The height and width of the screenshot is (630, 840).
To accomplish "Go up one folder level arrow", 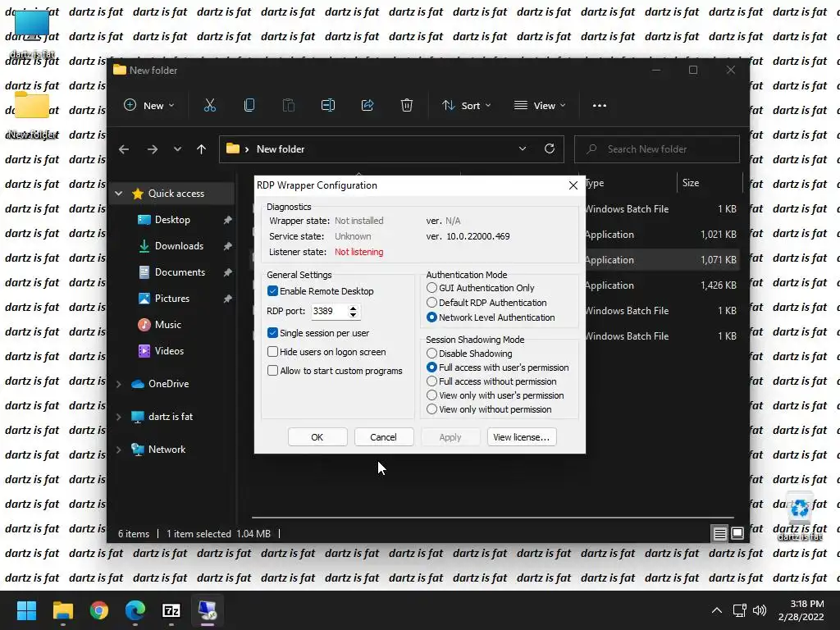I will coord(202,149).
